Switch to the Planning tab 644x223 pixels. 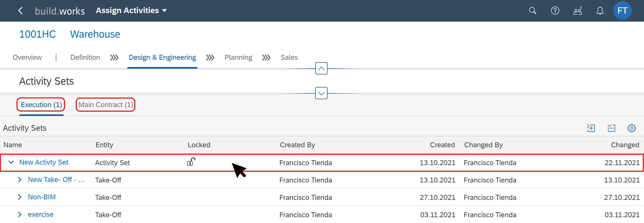(238, 58)
